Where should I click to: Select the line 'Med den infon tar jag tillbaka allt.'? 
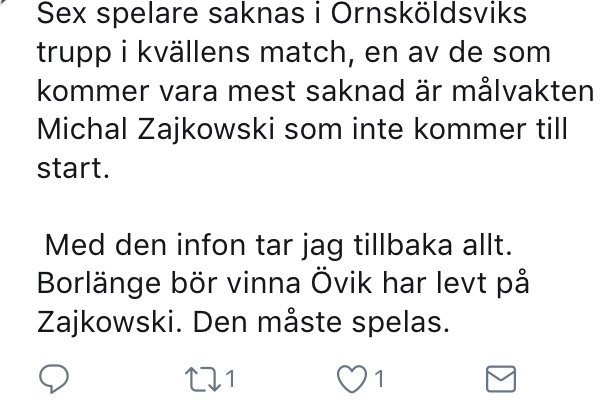tap(279, 245)
